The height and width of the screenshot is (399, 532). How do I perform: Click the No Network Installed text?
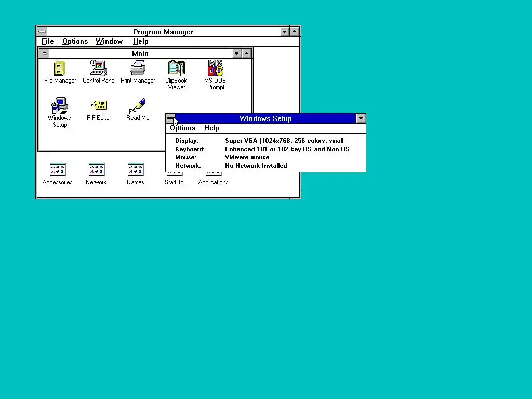(256, 166)
